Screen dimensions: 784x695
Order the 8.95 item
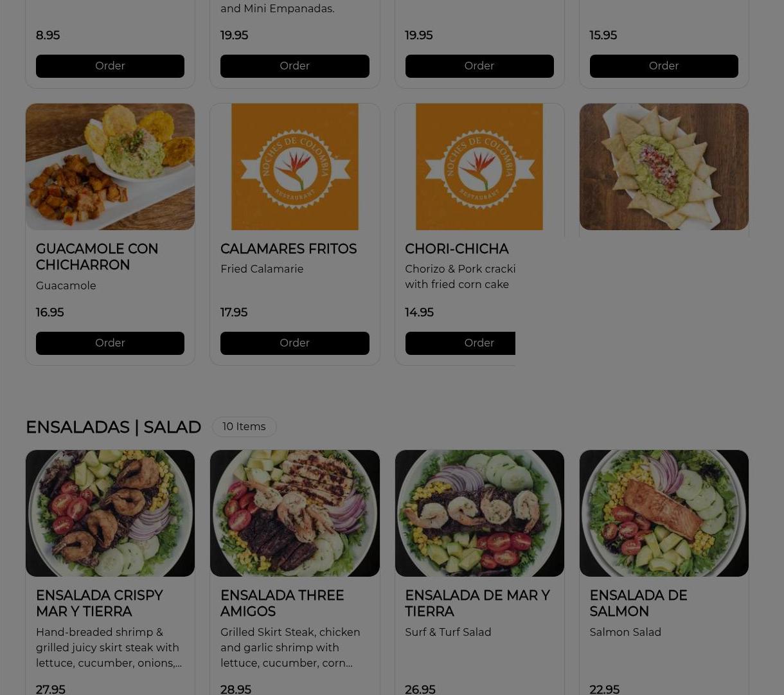click(x=110, y=66)
